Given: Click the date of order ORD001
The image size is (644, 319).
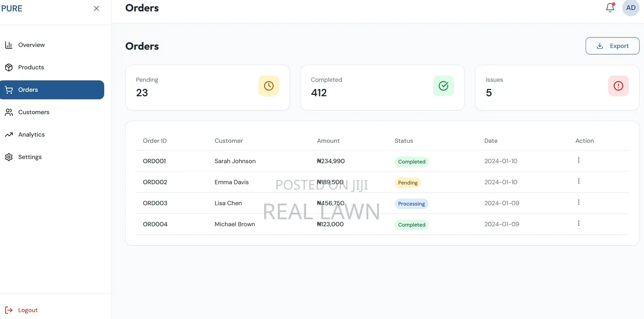Looking at the screenshot, I should 501,161.
